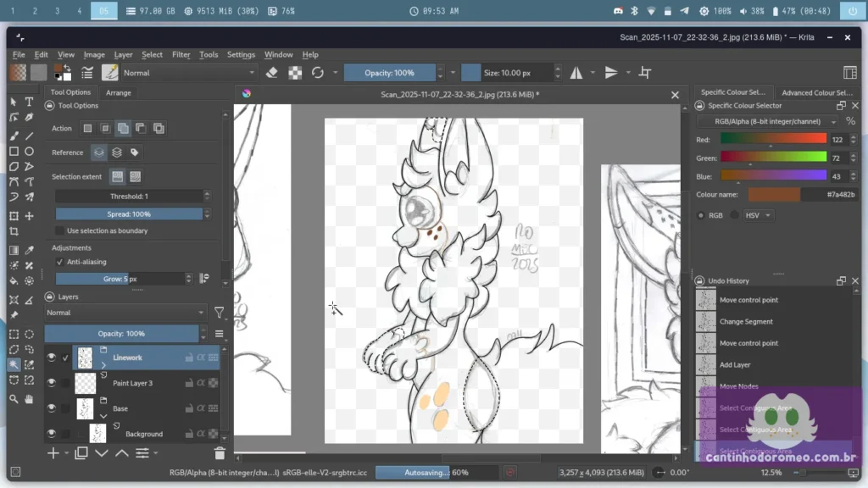Click the horizontal mirror tool icon
This screenshot has height=488, width=868.
coord(576,73)
